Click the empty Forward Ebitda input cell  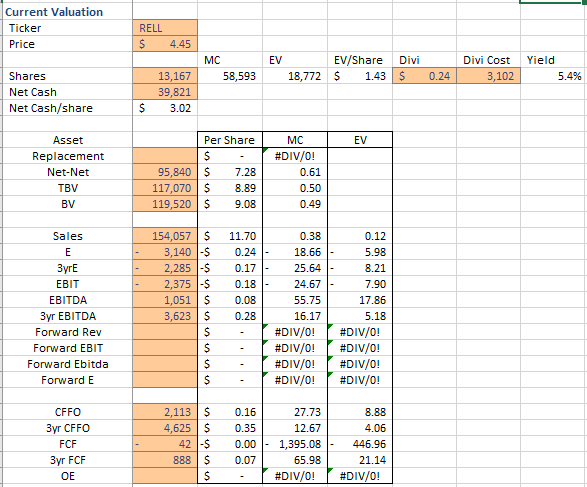point(165,364)
